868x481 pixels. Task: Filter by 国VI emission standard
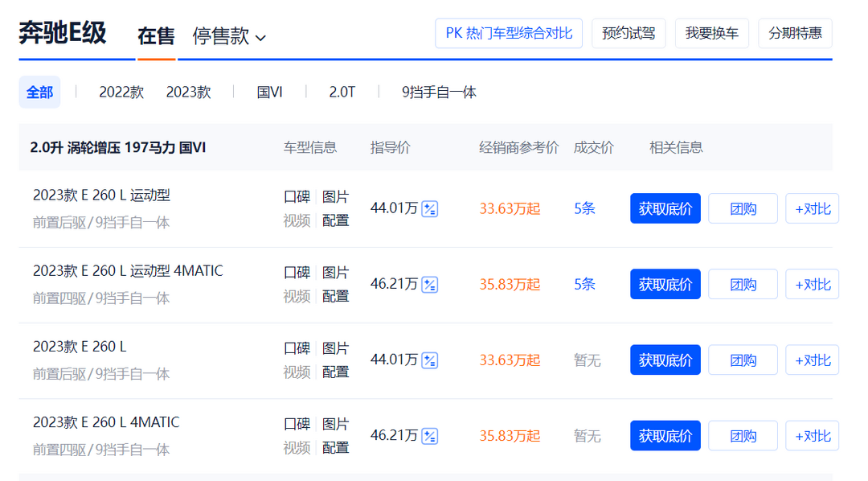pos(269,92)
